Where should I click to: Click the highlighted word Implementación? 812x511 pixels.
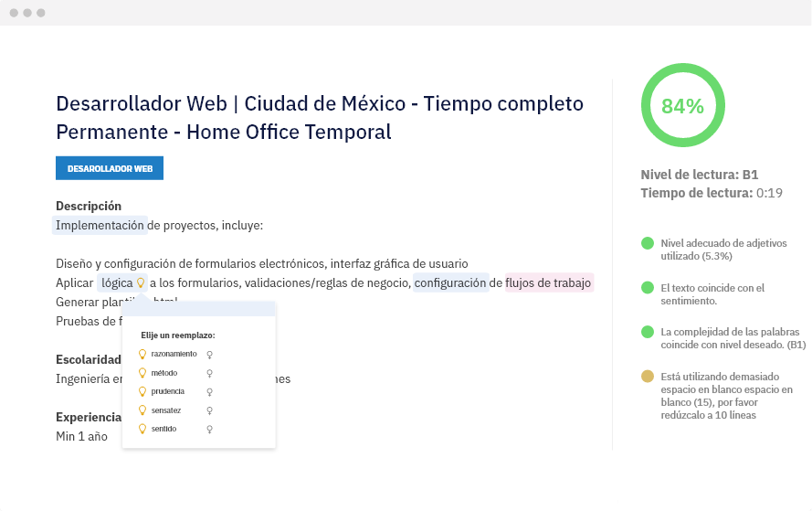[x=100, y=226]
